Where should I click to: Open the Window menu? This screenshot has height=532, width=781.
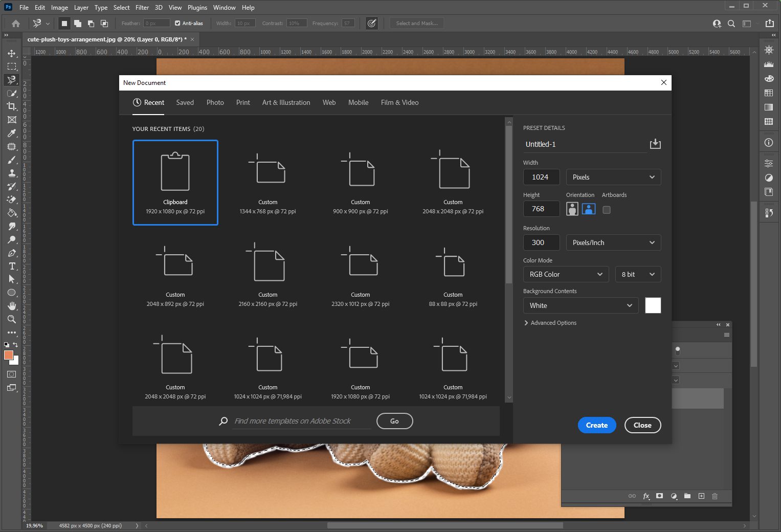tap(224, 7)
